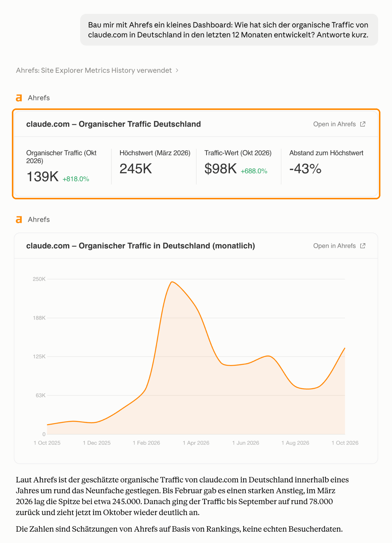
Task: Click the March 2026 peak of the traffic curve
Action: (x=172, y=282)
